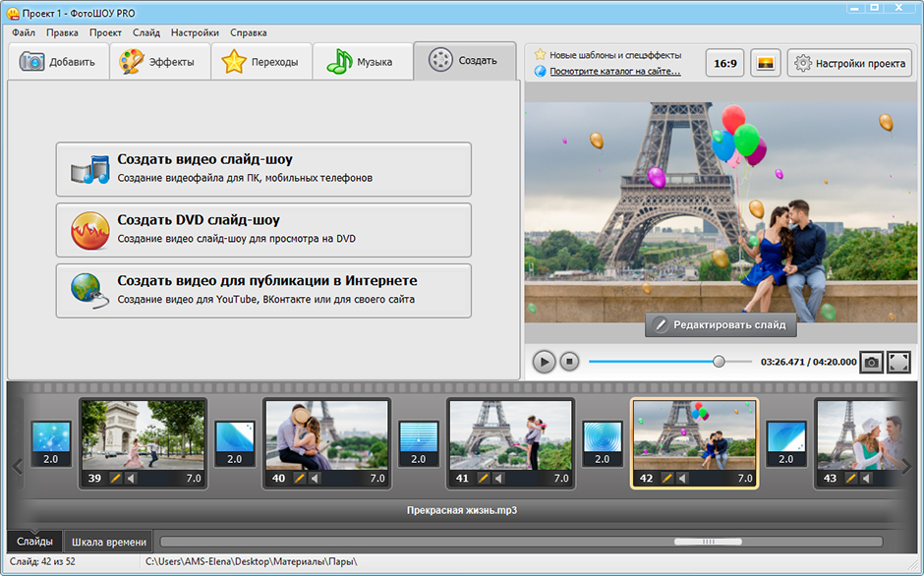The image size is (924, 576).
Task: Click the Прекрасная жизнь.mp3 audio track
Action: coord(461,510)
